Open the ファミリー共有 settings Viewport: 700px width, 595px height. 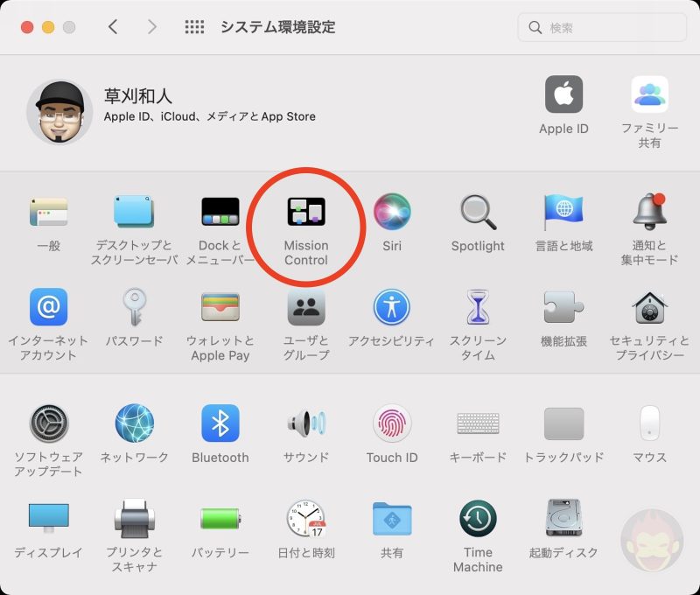[648, 94]
